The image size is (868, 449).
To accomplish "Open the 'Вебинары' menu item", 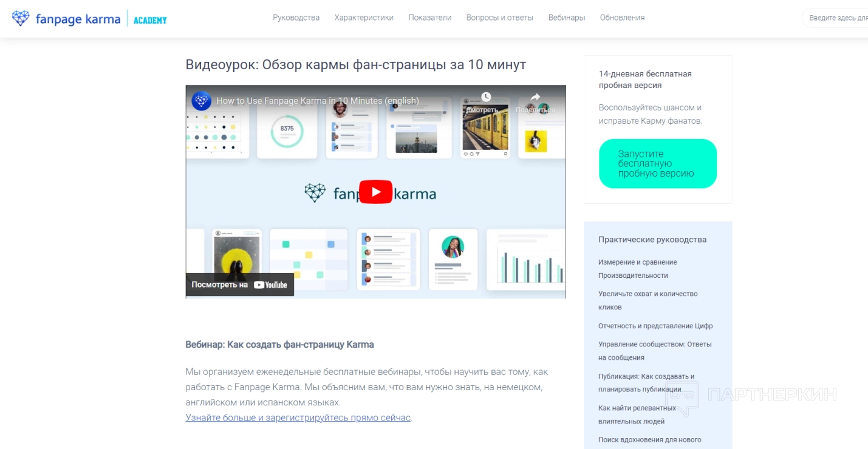I will click(567, 18).
